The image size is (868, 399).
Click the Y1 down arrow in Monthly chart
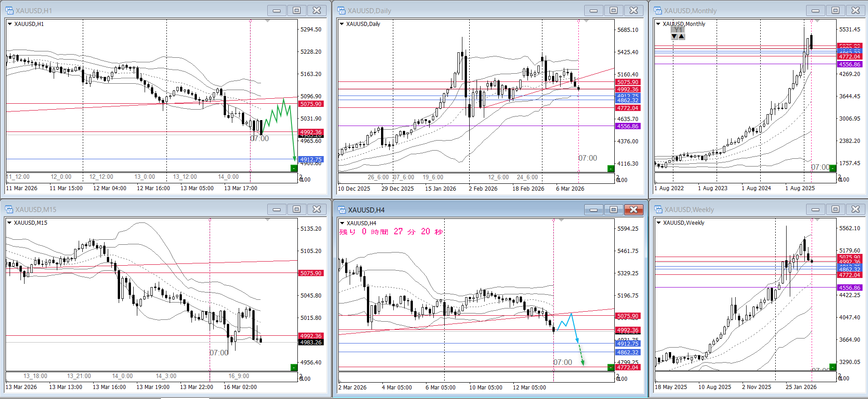[674, 36]
